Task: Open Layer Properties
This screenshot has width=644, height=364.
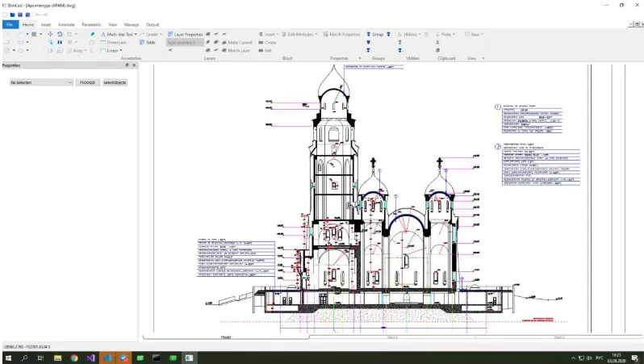Action: coord(186,35)
